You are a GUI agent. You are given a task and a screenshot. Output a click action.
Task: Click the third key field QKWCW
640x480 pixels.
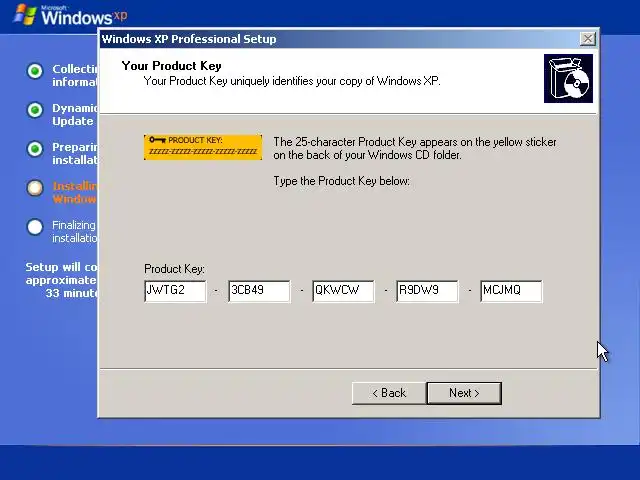[x=343, y=291]
